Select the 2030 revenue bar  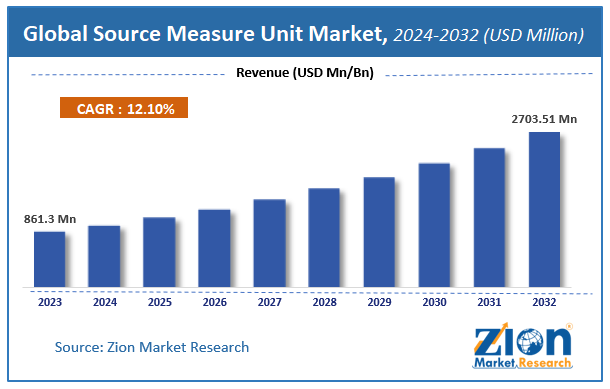click(434, 226)
